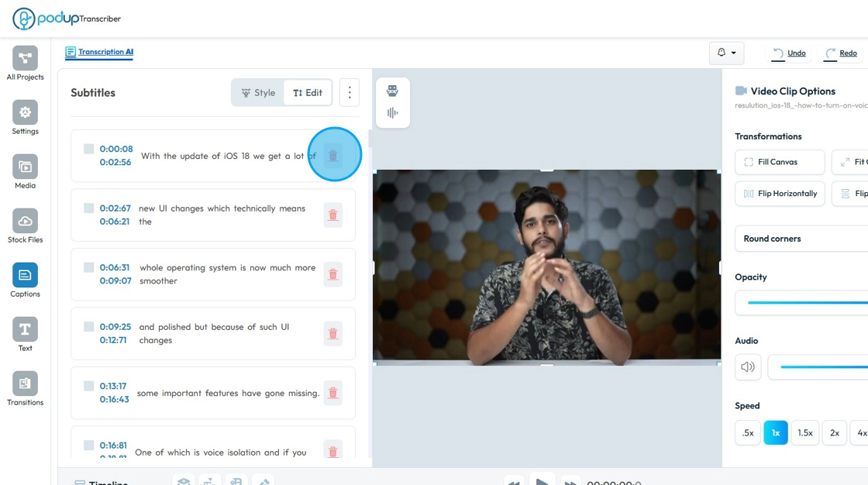Delete subtitle 'new UI changes which technically means'
This screenshot has height=485, width=868.
click(x=332, y=215)
